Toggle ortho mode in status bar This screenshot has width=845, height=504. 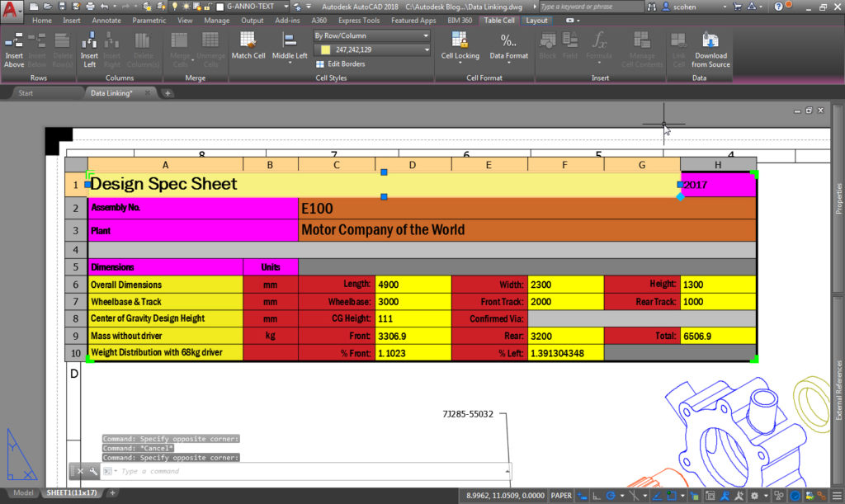point(595,494)
